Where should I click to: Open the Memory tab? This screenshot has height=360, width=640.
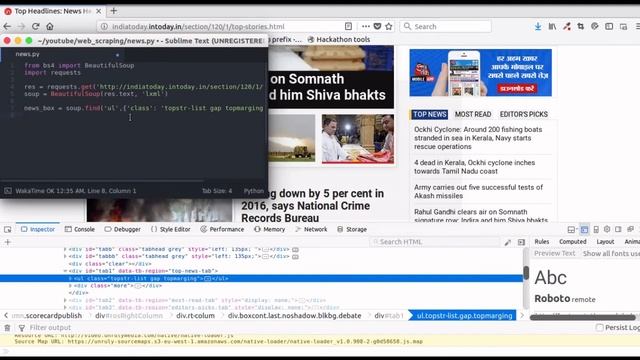[270, 229]
